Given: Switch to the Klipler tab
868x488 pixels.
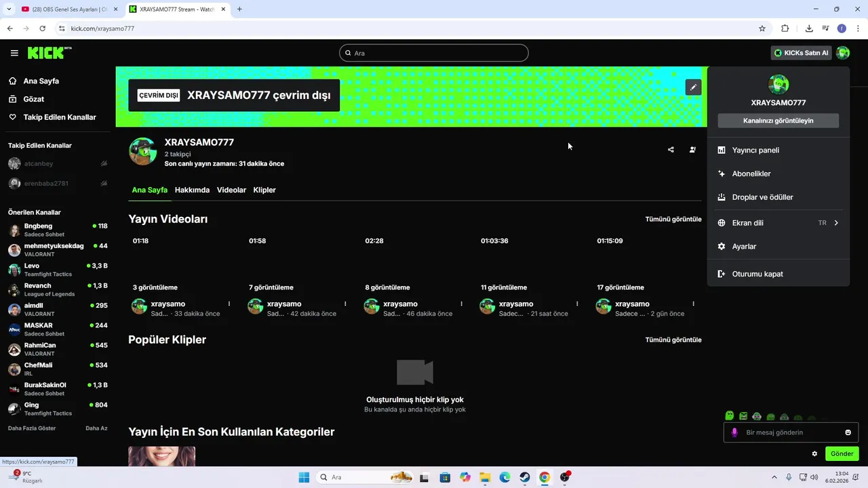Looking at the screenshot, I should coord(264,190).
